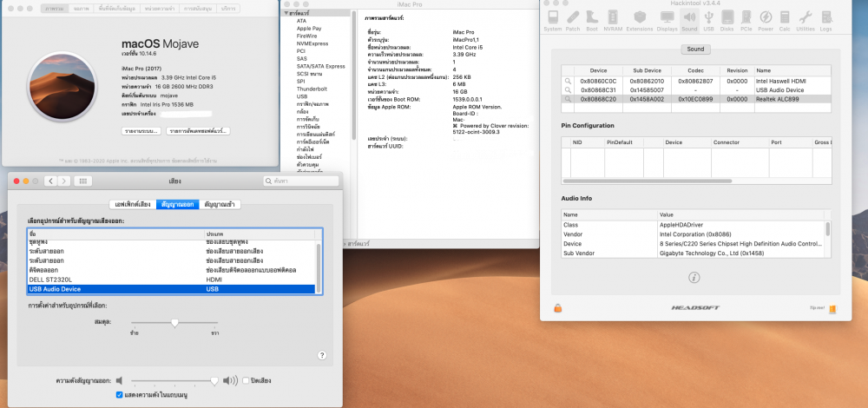The height and width of the screenshot is (408, 868).
Task: Show all preferences grid in Sound window
Action: pyautogui.click(x=83, y=181)
